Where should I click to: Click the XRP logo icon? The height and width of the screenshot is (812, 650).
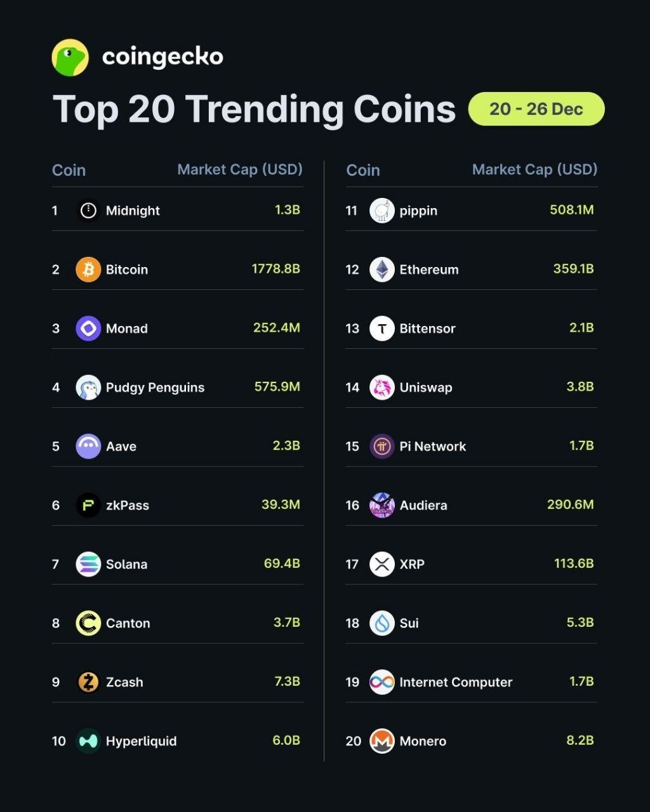tap(382, 564)
